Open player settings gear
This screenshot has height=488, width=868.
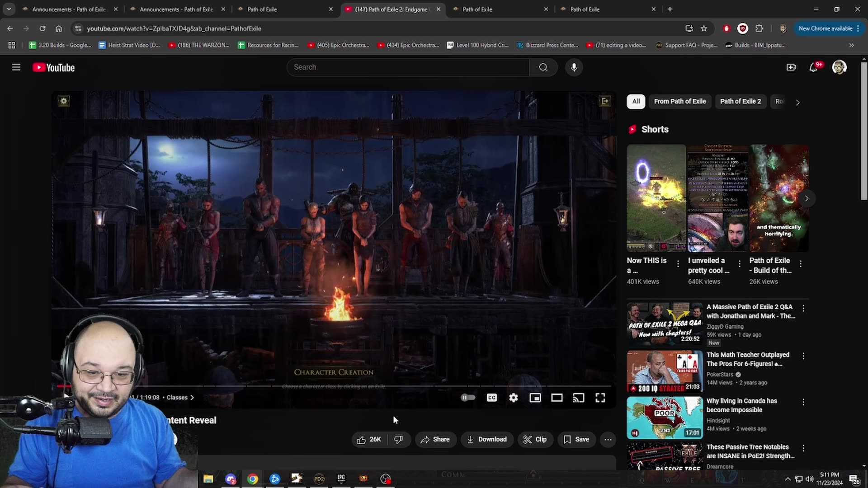coord(514,398)
